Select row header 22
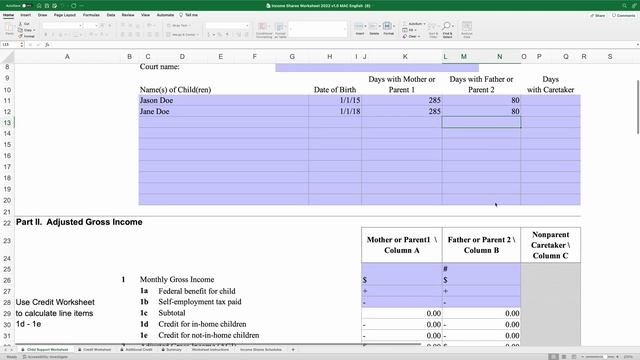This screenshot has width=640, height=360. tap(7, 223)
